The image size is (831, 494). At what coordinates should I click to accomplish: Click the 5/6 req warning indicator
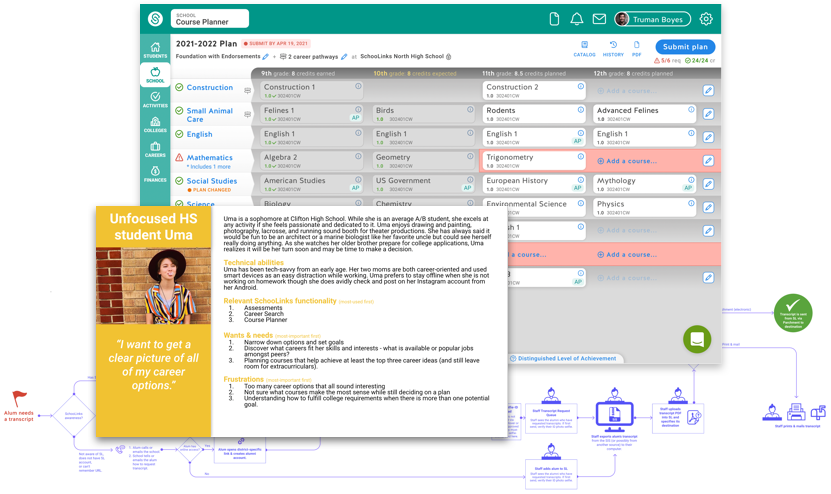coord(668,60)
